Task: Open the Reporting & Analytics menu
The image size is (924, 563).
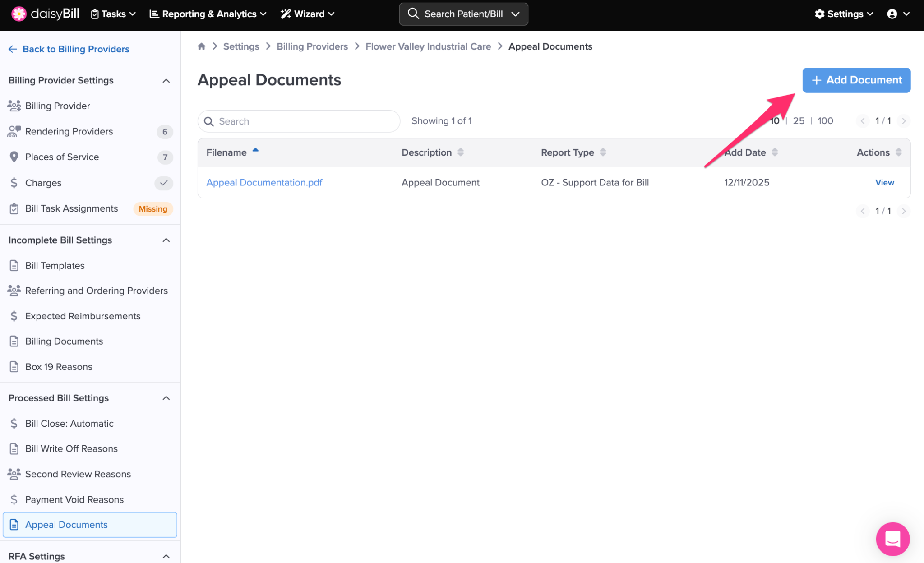Action: [x=208, y=14]
